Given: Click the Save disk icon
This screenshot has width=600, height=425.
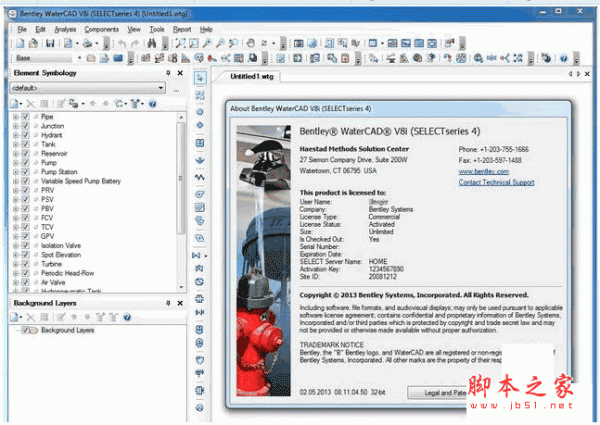Looking at the screenshot, I should point(50,43).
